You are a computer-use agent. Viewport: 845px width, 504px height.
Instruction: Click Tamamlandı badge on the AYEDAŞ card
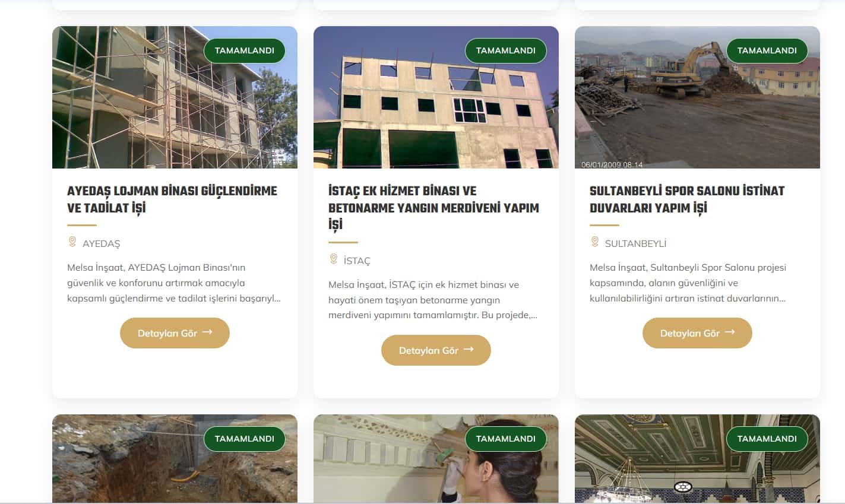(245, 50)
